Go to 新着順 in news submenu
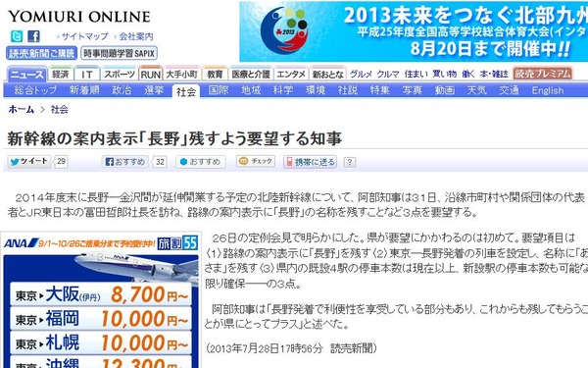Screen dimensions: 588x368 [x=84, y=90]
